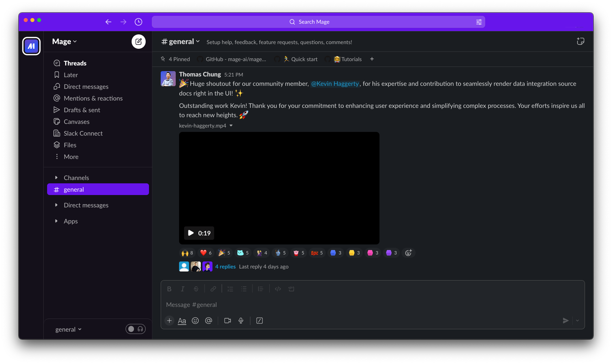Image resolution: width=612 pixels, height=364 pixels.
Task: Toggle the red heart reaction
Action: coord(206,253)
